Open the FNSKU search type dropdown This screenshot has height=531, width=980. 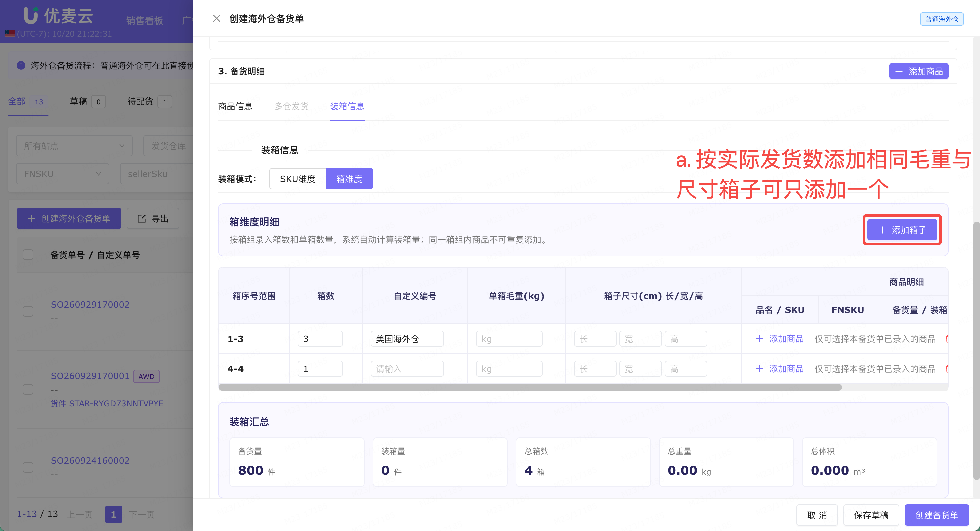pyautogui.click(x=63, y=174)
